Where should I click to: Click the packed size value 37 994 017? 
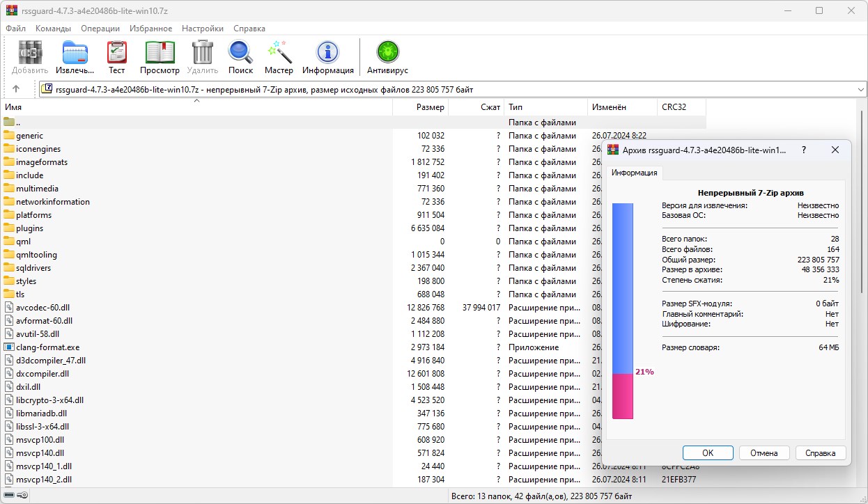point(481,308)
